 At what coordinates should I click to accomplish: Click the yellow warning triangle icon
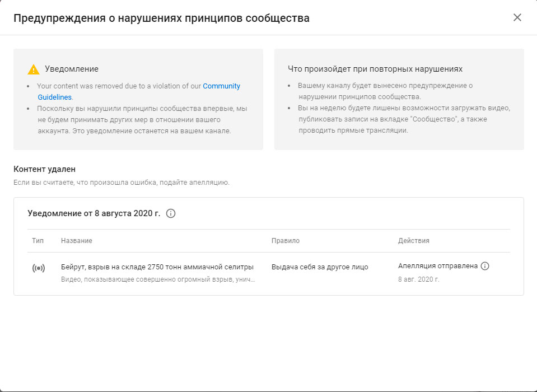tap(34, 69)
